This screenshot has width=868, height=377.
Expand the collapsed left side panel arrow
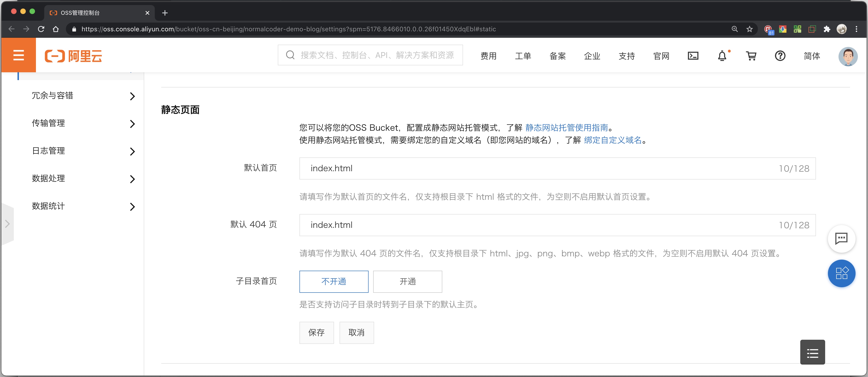pos(7,224)
